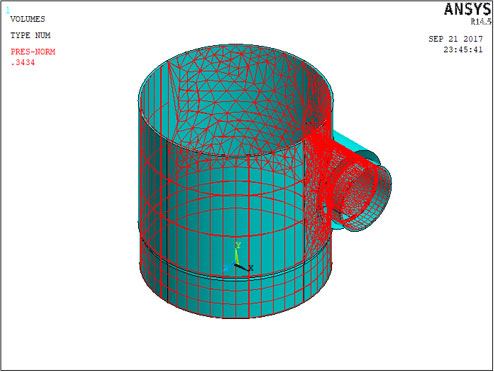This screenshot has height=372, width=494.
Task: Click the 23:45:41 time stamp
Action: pyautogui.click(x=463, y=50)
